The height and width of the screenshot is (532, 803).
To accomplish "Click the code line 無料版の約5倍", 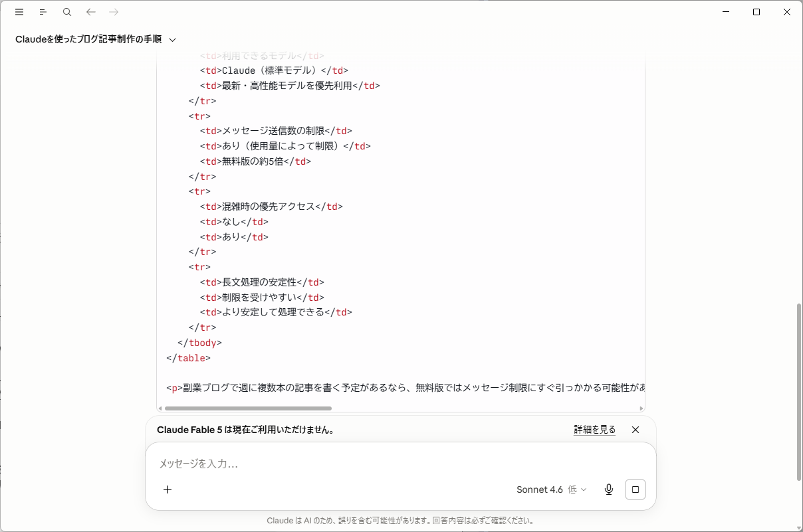I will (x=255, y=161).
